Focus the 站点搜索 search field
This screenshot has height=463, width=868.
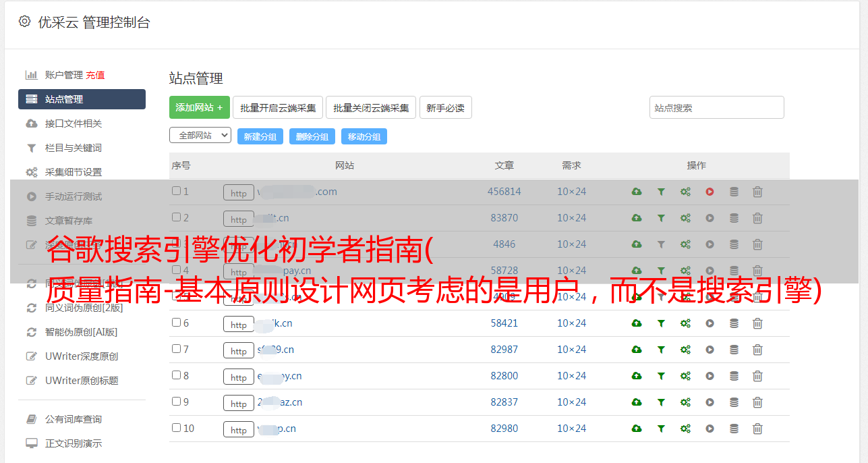click(x=717, y=107)
